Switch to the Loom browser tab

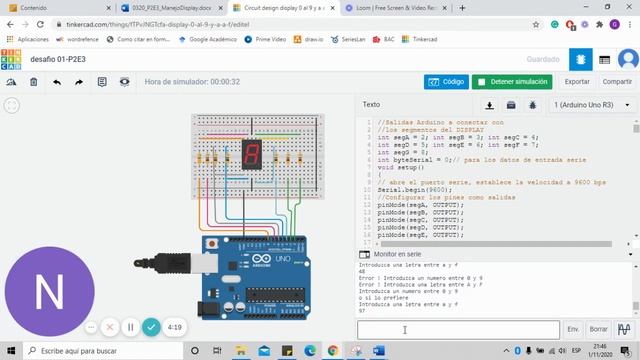(396, 8)
